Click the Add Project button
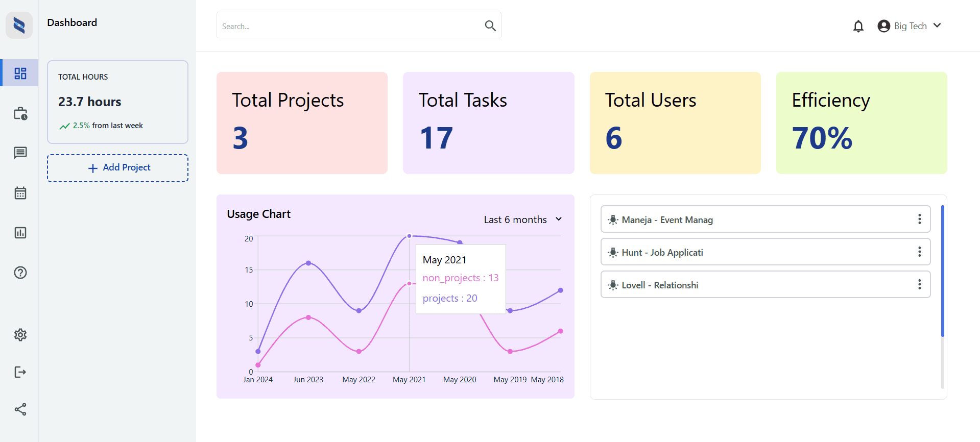The width and height of the screenshot is (980, 442). click(118, 168)
